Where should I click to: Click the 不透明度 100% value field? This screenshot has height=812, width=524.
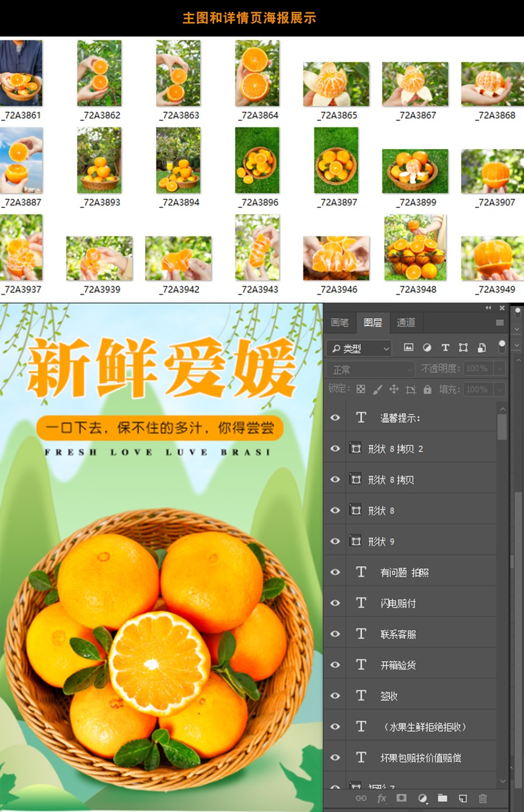point(479,369)
